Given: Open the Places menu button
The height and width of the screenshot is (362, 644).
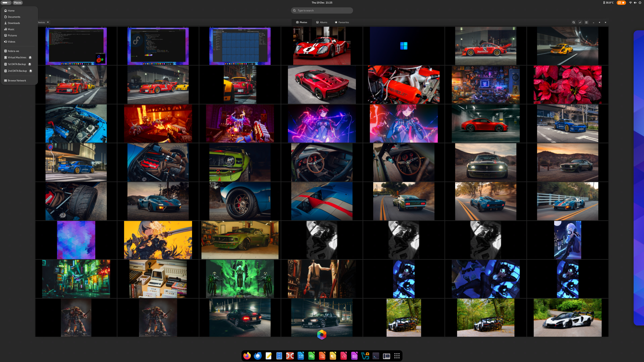Looking at the screenshot, I should tap(17, 3).
